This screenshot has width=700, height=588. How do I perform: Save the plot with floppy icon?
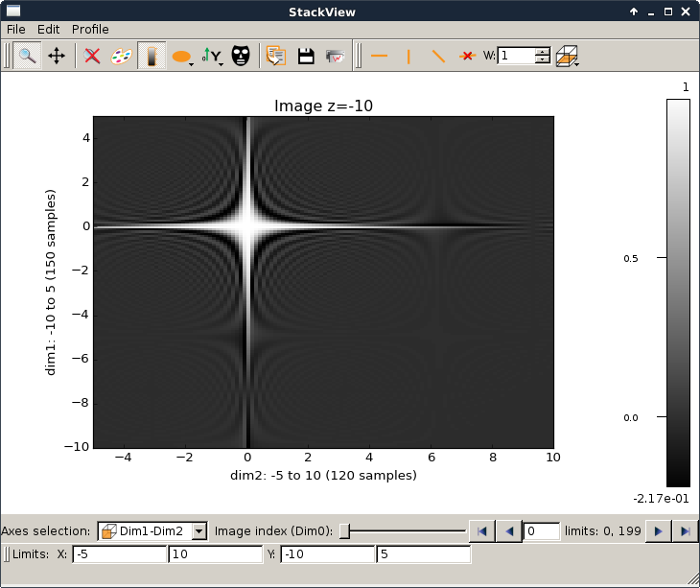tap(306, 56)
